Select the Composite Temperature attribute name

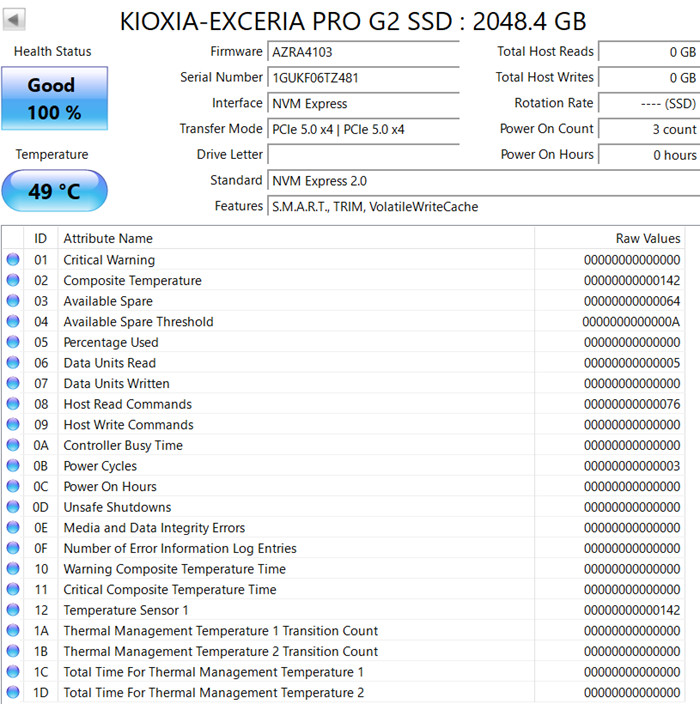coord(132,280)
